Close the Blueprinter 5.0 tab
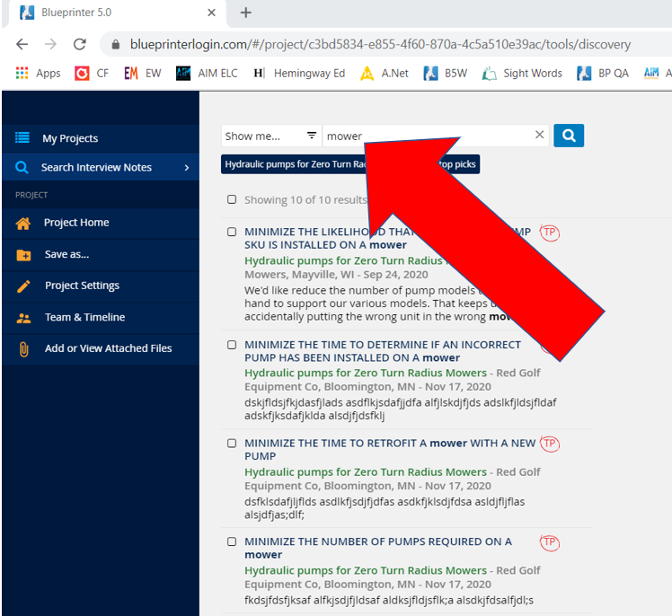 coord(211,13)
